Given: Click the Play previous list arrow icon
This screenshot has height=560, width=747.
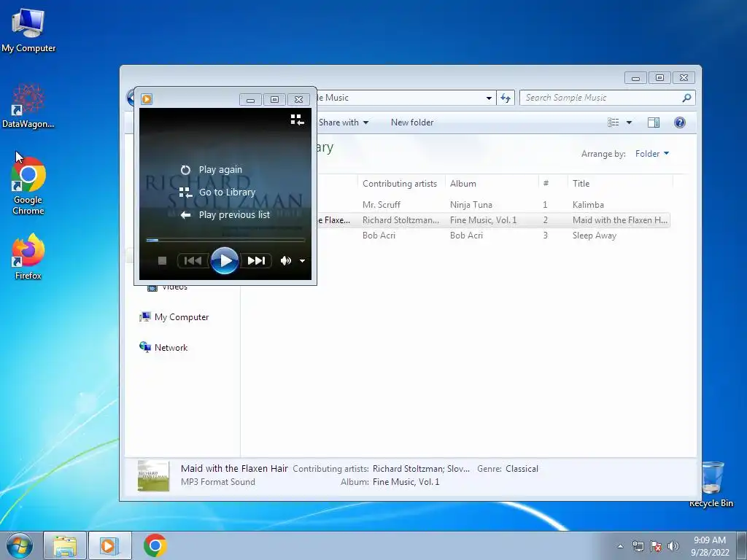Looking at the screenshot, I should coord(185,215).
